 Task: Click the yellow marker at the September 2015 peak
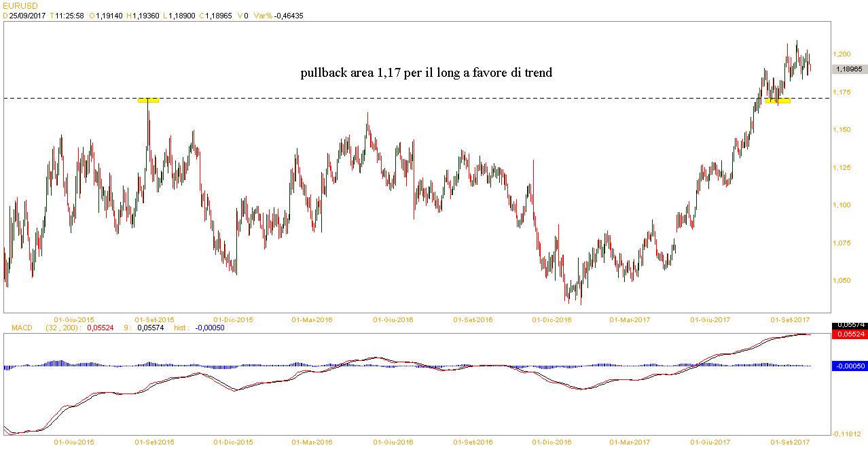(x=148, y=101)
